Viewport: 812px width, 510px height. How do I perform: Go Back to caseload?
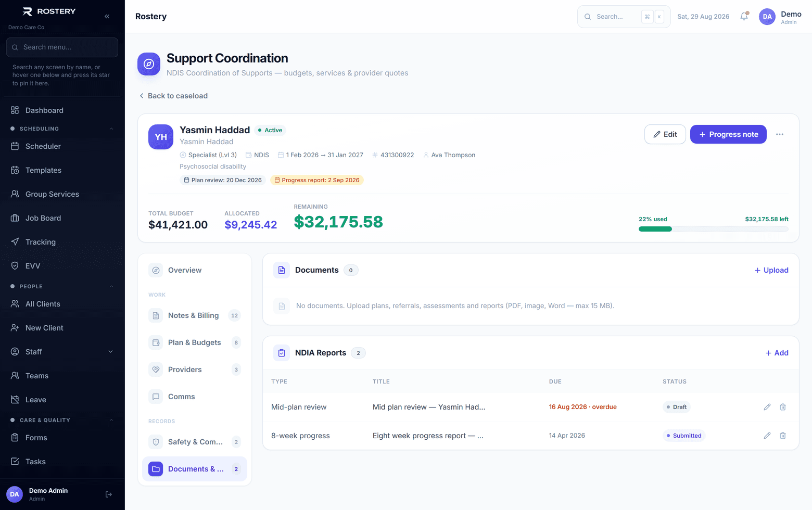click(x=173, y=96)
